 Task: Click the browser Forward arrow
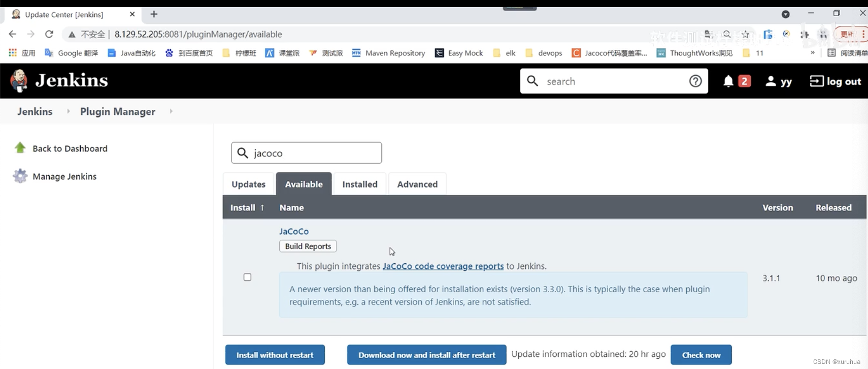(31, 34)
